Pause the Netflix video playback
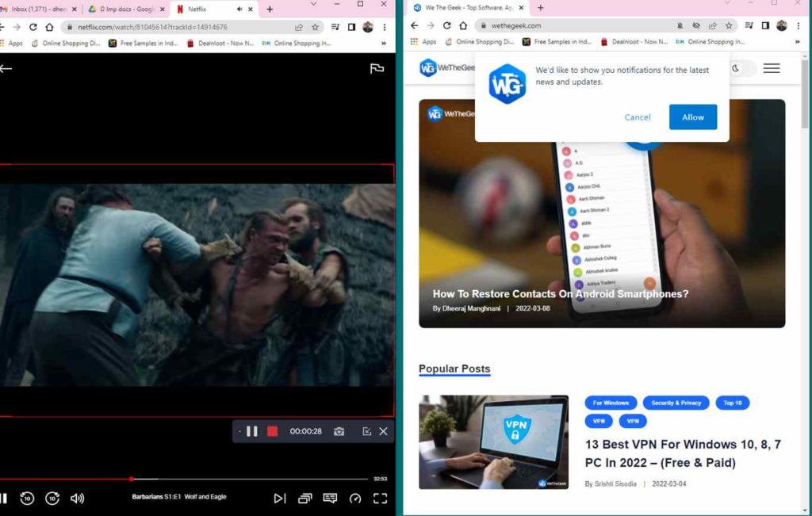This screenshot has height=516, width=812. tap(3, 498)
